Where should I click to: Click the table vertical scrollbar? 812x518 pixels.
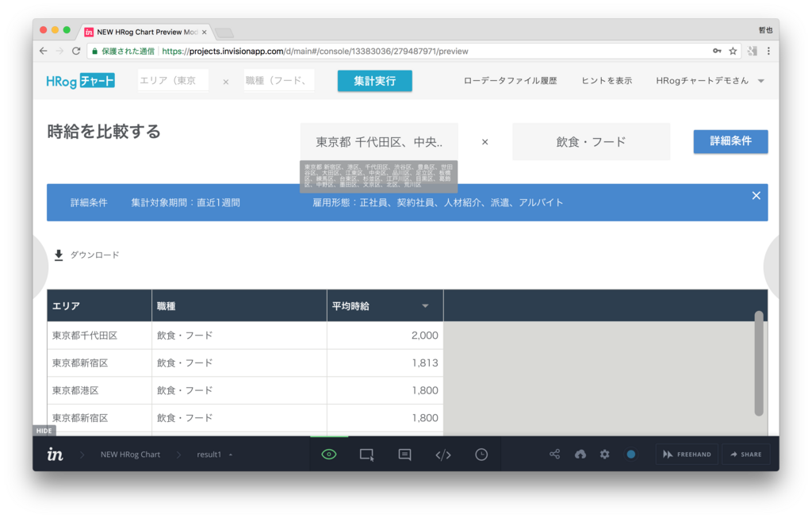click(759, 363)
